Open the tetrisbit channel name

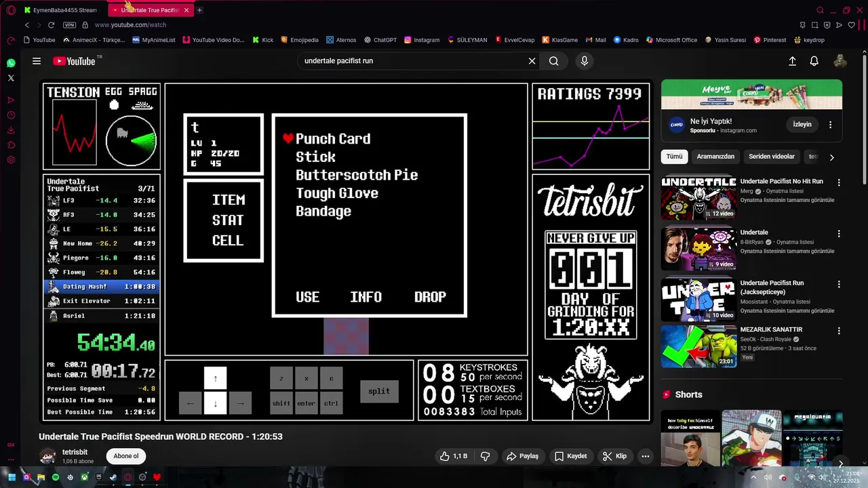75,452
